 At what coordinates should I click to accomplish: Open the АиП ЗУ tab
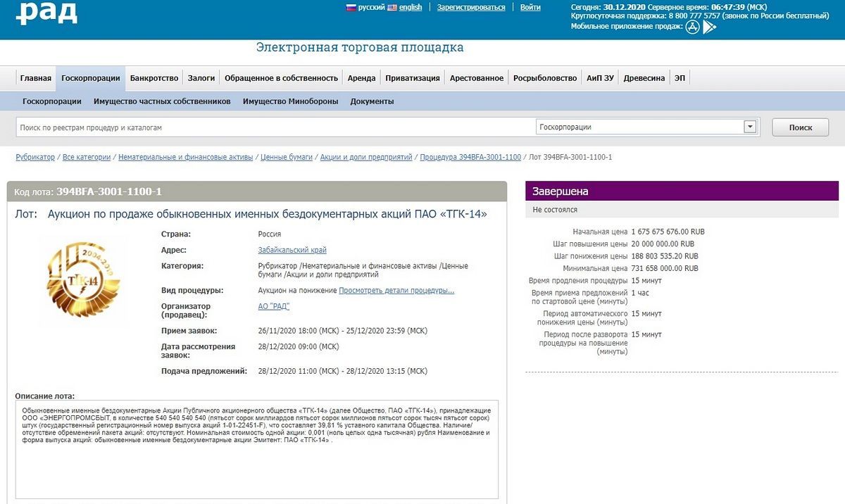pyautogui.click(x=601, y=78)
